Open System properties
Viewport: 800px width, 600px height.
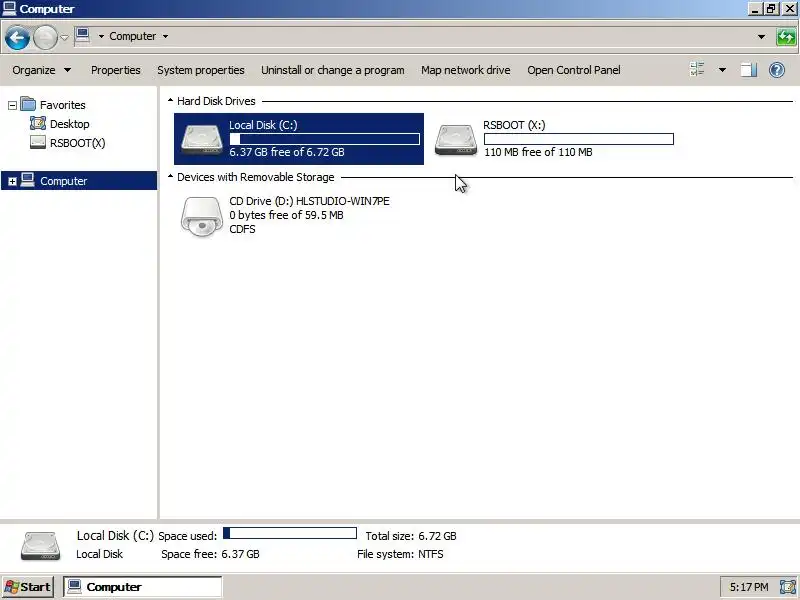[x=201, y=70]
